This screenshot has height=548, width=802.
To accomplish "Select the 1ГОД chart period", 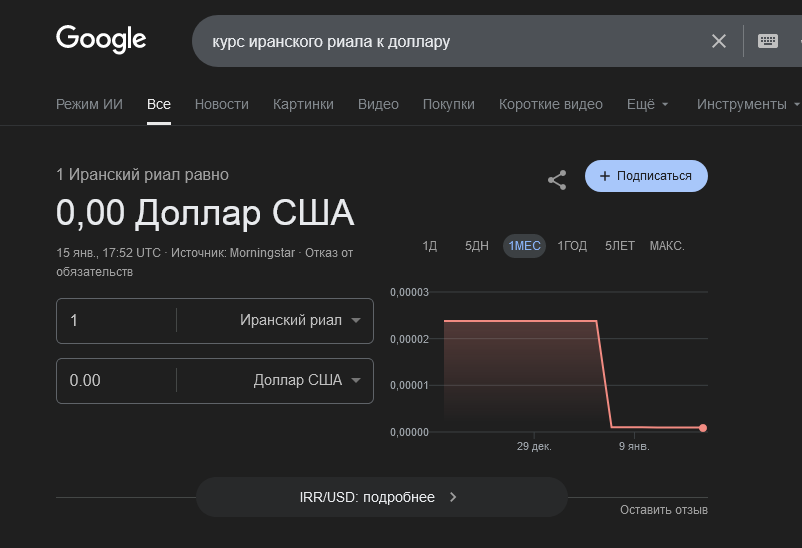I will (572, 246).
